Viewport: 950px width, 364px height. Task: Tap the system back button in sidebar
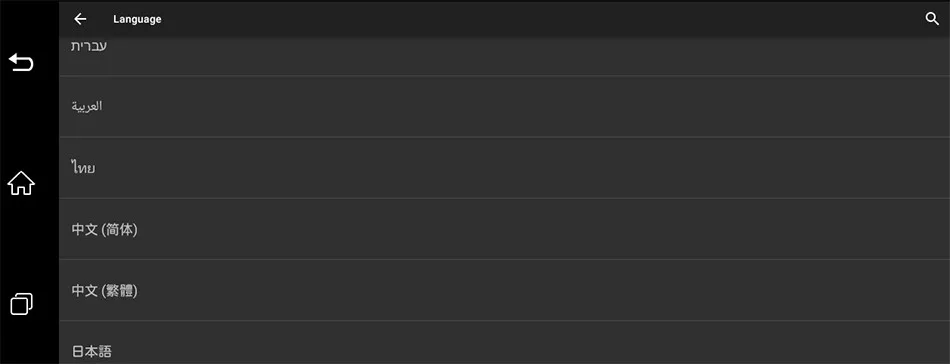21,62
